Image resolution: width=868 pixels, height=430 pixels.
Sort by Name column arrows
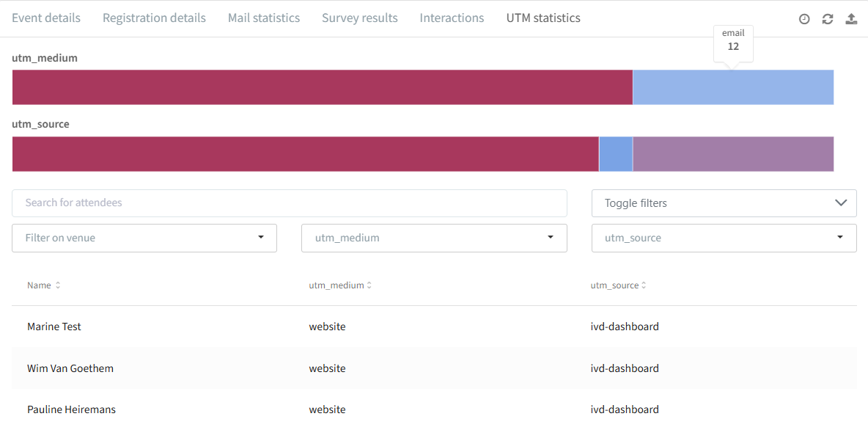pos(58,285)
